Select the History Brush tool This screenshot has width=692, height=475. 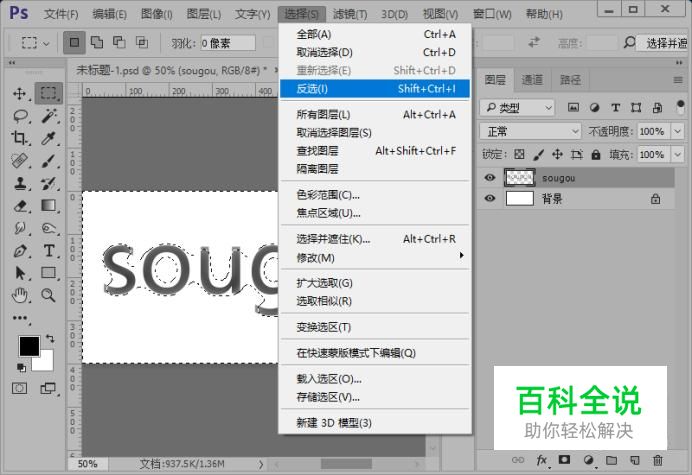pyautogui.click(x=49, y=183)
